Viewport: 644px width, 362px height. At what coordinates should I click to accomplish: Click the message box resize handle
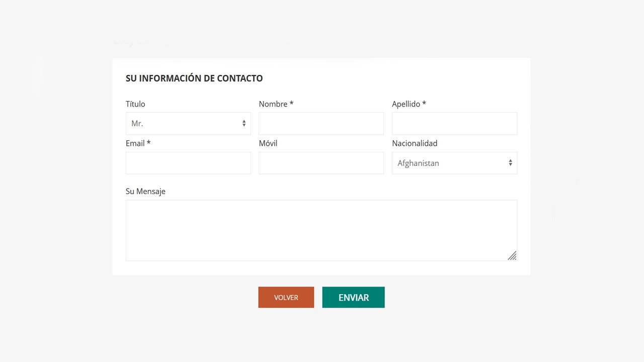pyautogui.click(x=512, y=256)
